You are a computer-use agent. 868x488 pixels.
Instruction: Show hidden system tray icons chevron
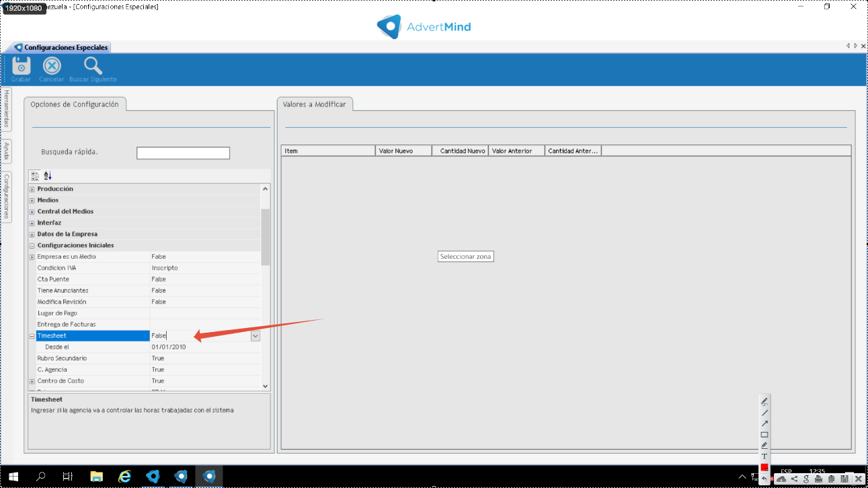point(742,477)
